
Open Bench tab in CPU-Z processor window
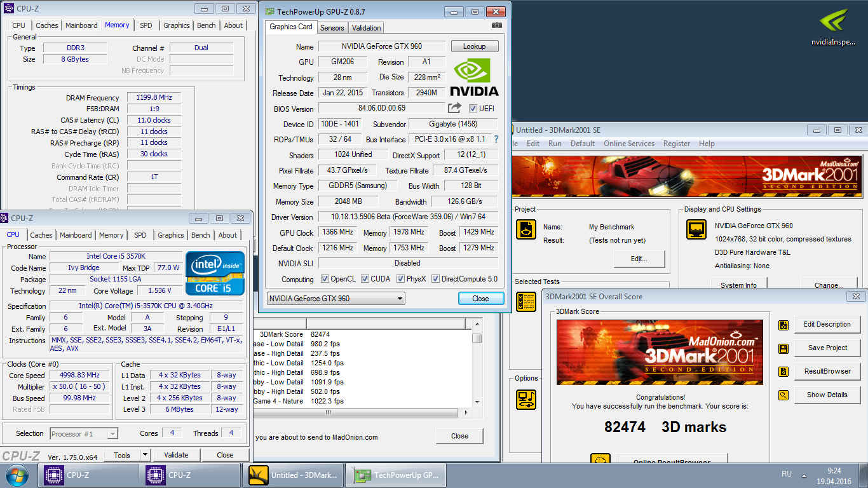(x=200, y=235)
